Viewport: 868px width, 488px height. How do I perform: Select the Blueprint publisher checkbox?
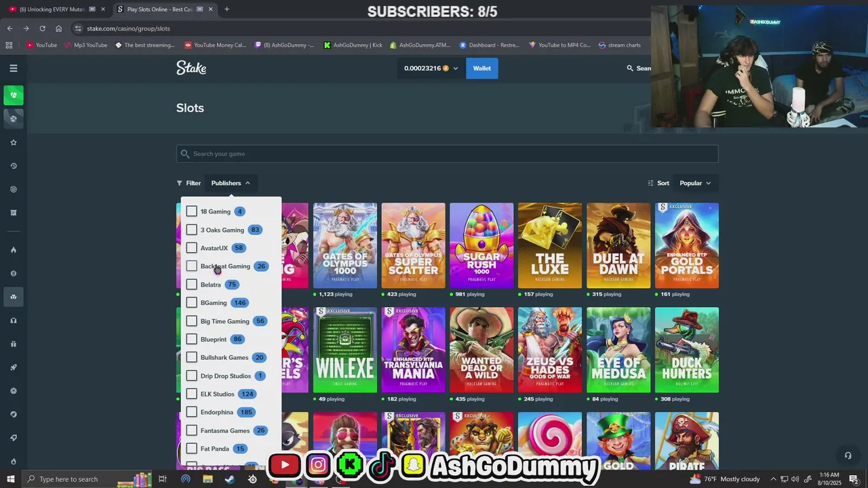191,340
